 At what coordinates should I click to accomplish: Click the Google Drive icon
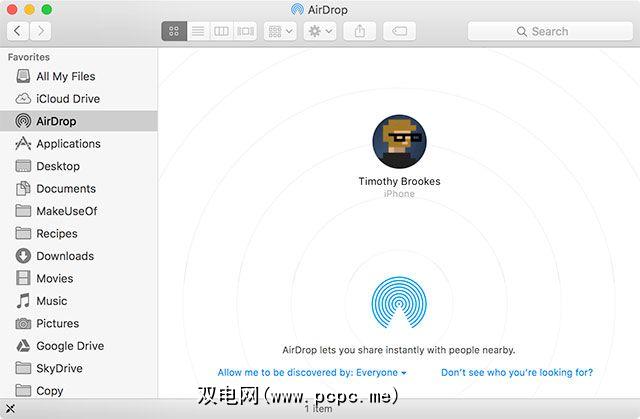(23, 346)
